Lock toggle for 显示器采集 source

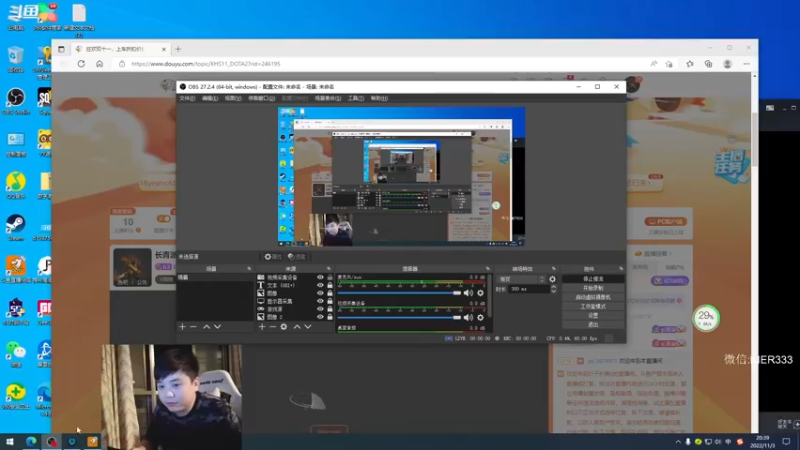[x=330, y=301]
